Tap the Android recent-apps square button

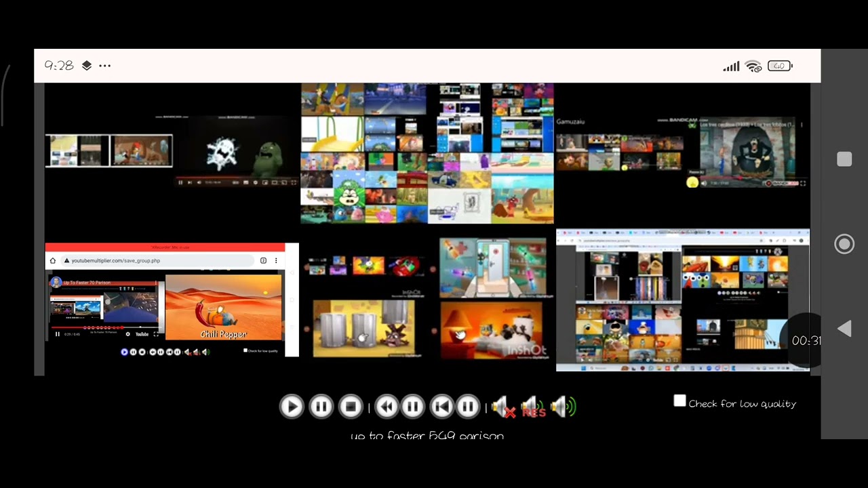tap(844, 159)
